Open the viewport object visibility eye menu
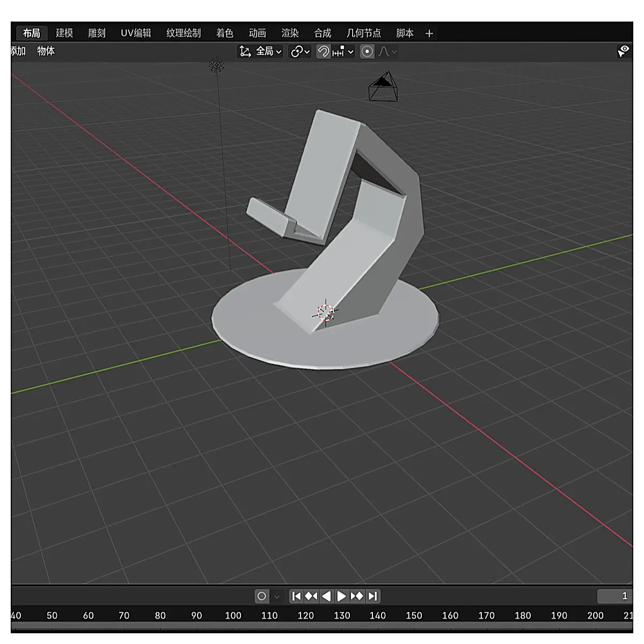This screenshot has width=644, height=644. [623, 52]
